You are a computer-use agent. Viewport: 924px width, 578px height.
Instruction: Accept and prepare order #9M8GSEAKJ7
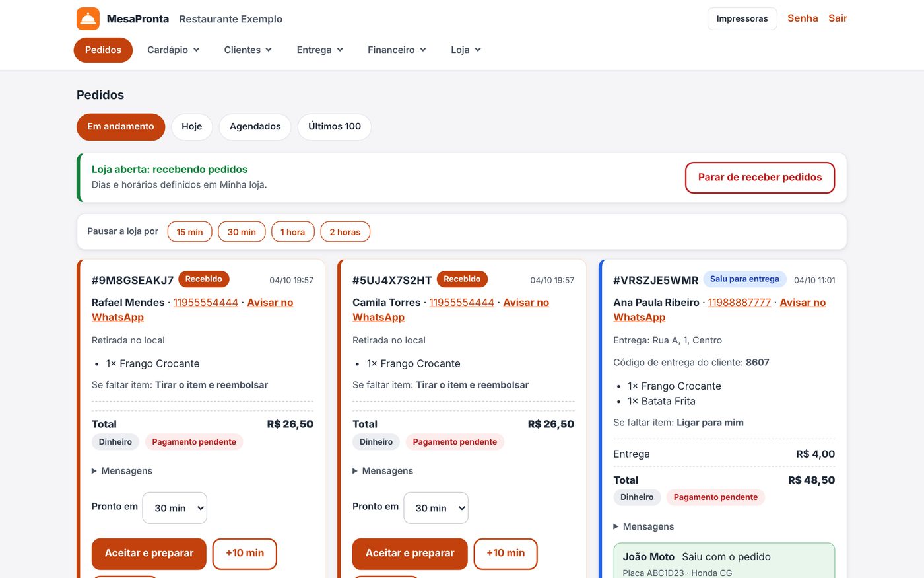coord(149,554)
